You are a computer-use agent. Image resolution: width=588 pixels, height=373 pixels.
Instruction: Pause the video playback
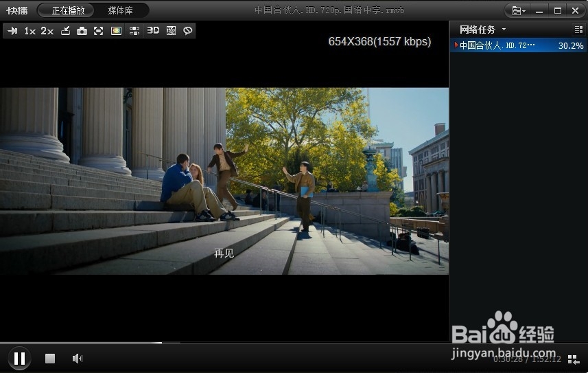(x=19, y=359)
